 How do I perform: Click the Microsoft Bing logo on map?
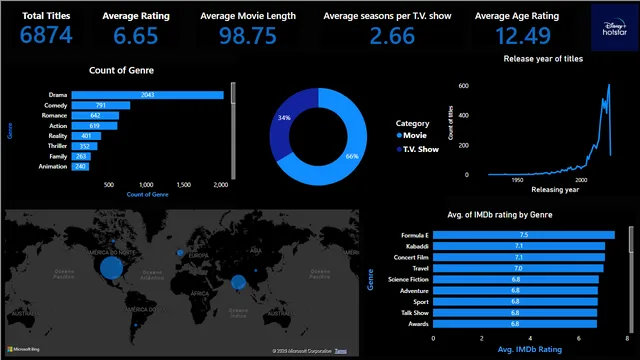click(x=24, y=349)
